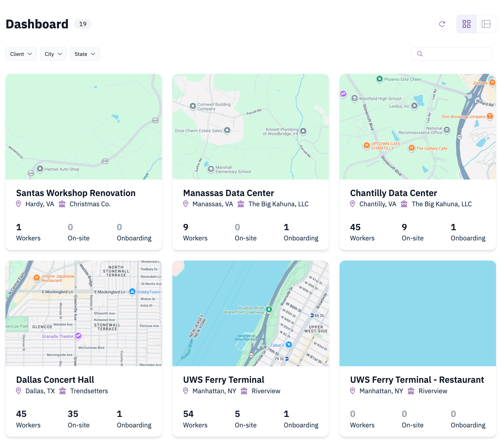Click 9 Workers on Manassas Data Center card
The height and width of the screenshot is (445, 504).
pos(195,232)
